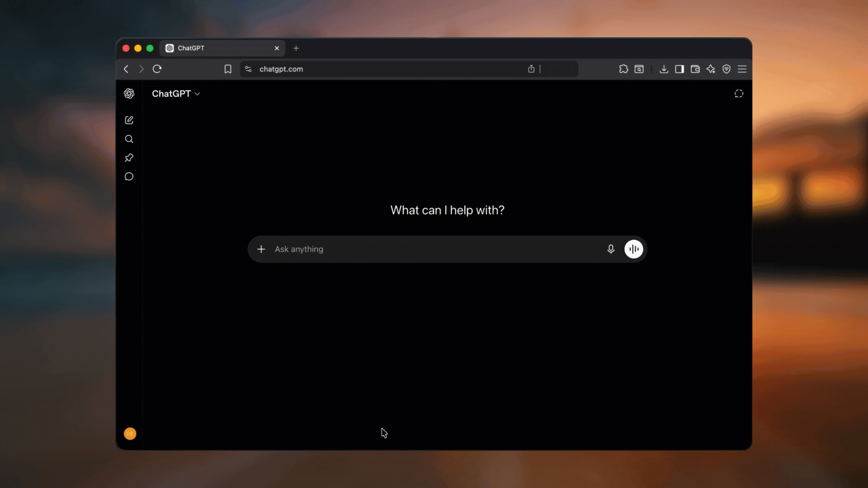Image resolution: width=868 pixels, height=488 pixels.
Task: Click the plus attach button in prompt box
Action: (x=261, y=249)
